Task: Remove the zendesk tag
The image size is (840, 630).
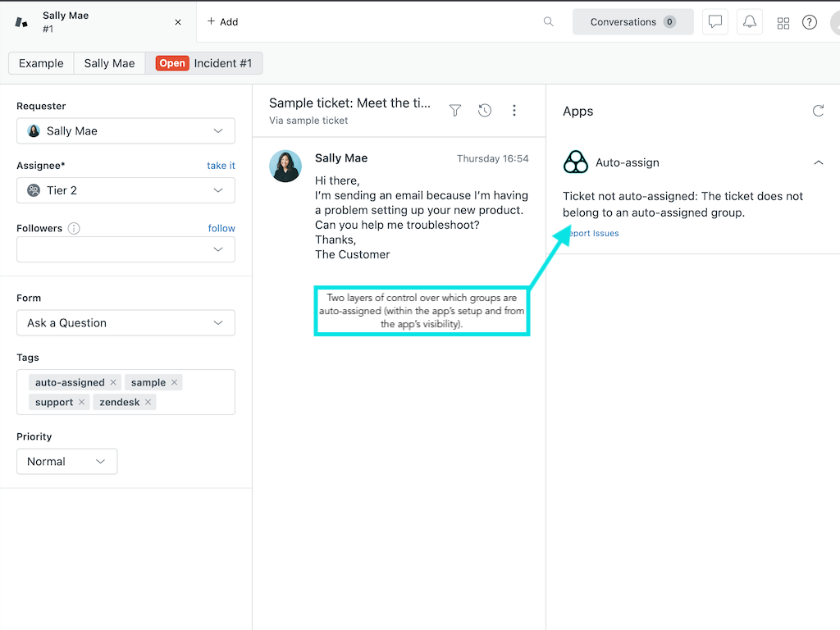Action: (x=148, y=402)
